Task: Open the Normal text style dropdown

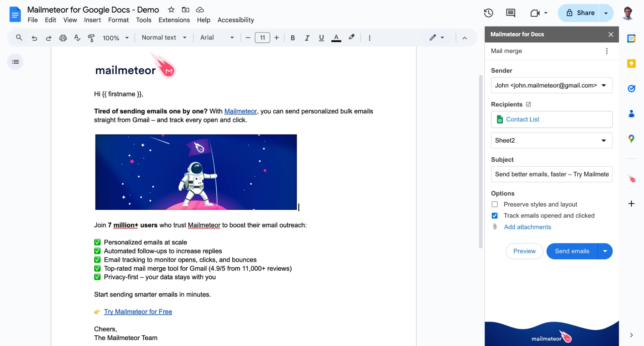Action: click(x=164, y=37)
